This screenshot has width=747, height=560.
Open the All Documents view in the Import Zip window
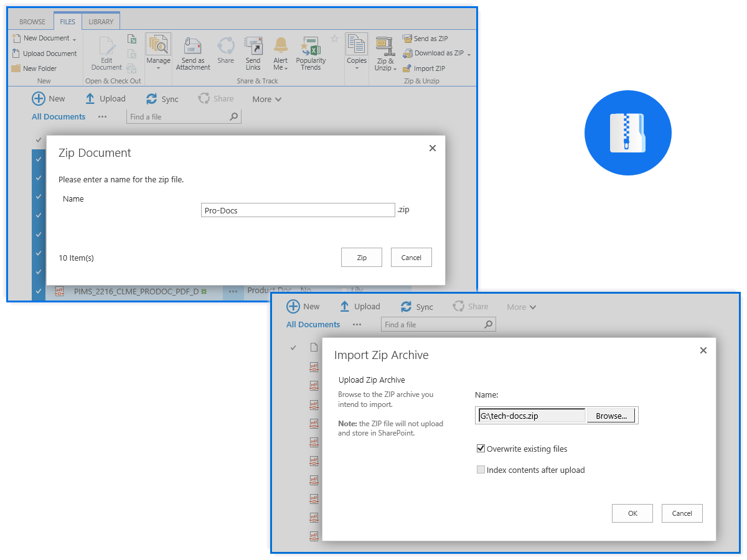[313, 324]
